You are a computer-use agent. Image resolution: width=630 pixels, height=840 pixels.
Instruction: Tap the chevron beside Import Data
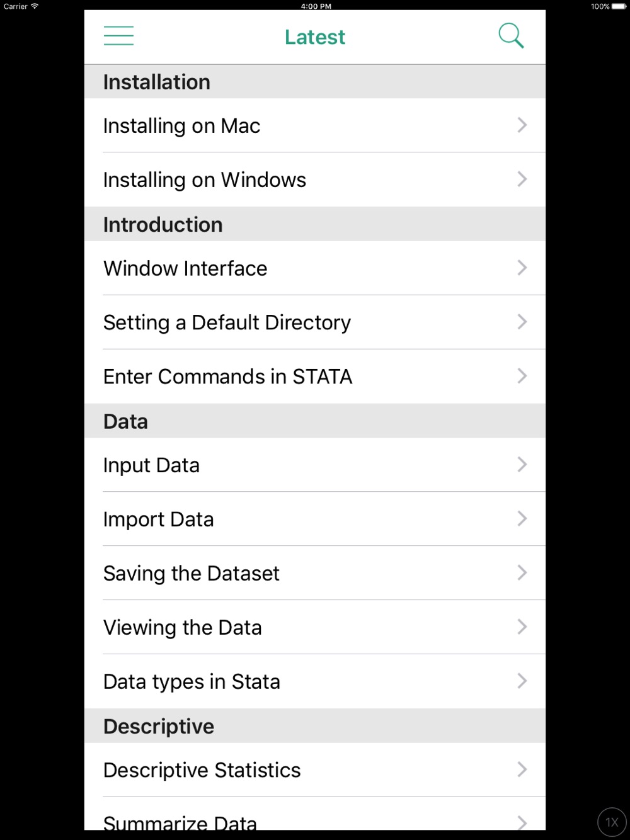[x=522, y=519]
